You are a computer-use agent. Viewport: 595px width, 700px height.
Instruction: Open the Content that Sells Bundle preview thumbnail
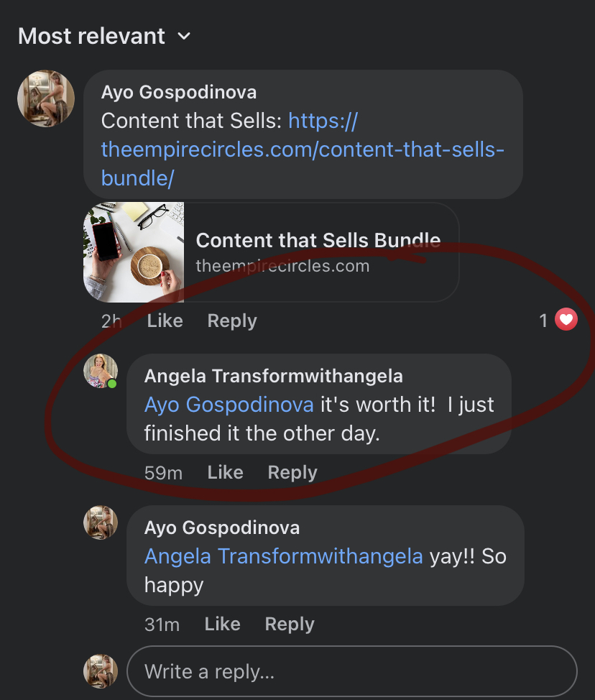pos(134,252)
